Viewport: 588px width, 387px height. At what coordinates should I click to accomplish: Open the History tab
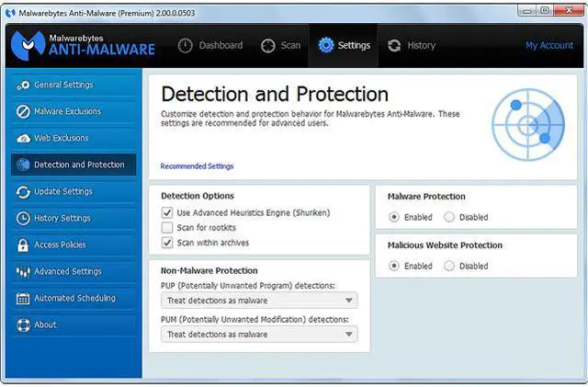click(412, 45)
